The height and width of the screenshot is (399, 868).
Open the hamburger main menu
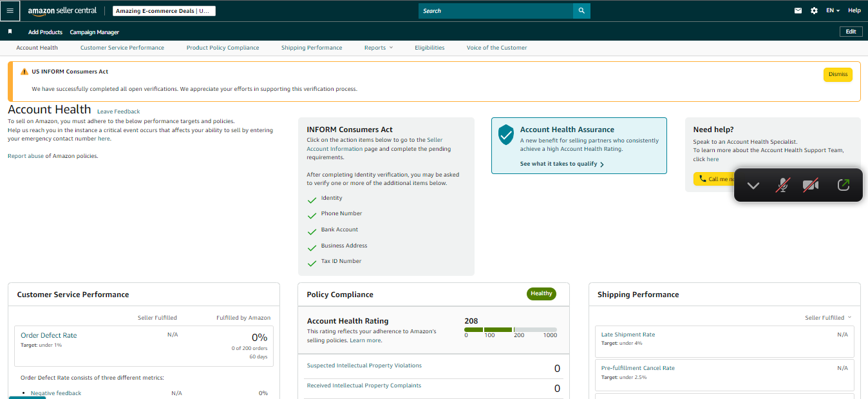(x=10, y=10)
